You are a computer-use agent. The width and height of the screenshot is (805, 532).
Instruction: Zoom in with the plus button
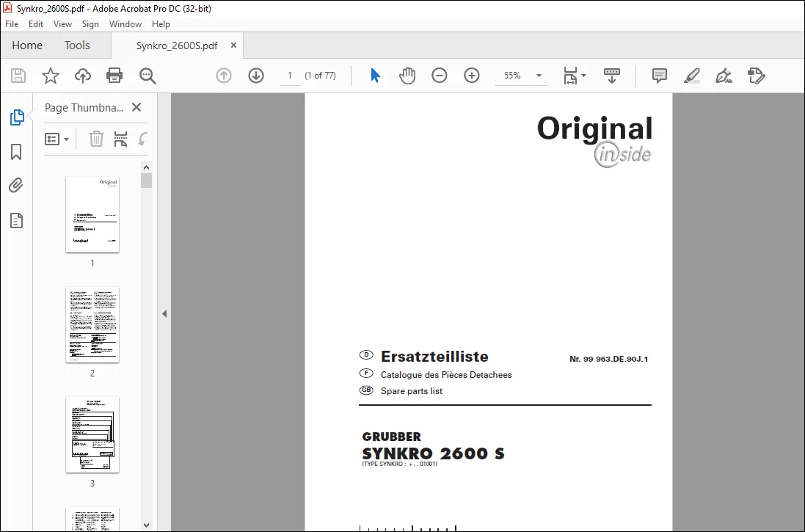[471, 76]
